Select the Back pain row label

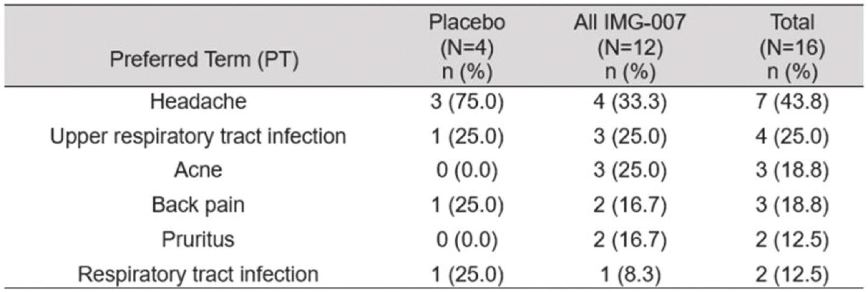pyautogui.click(x=198, y=205)
